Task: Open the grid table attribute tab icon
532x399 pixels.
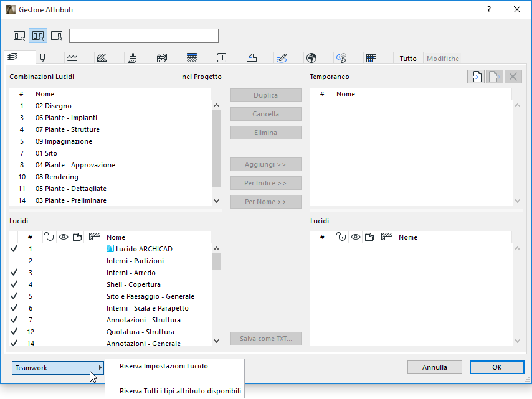Action: pyautogui.click(x=371, y=58)
